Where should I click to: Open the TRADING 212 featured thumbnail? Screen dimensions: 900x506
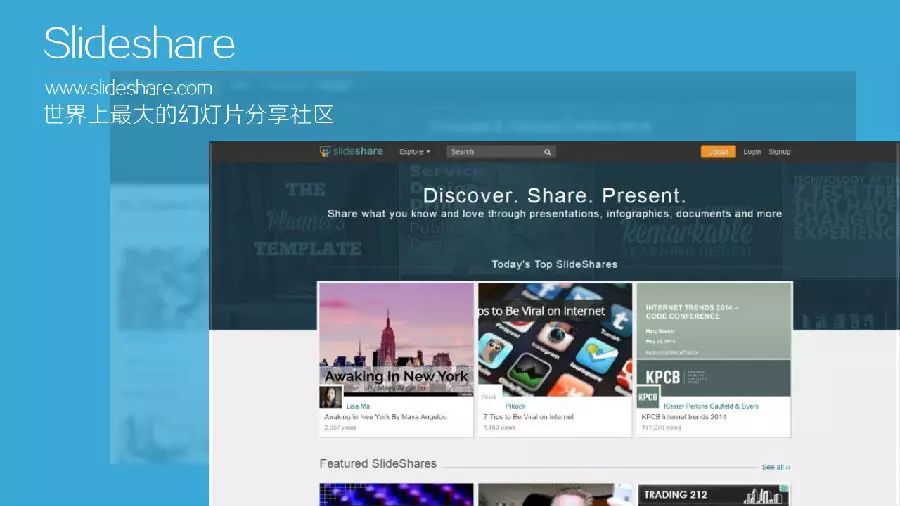[713, 495]
